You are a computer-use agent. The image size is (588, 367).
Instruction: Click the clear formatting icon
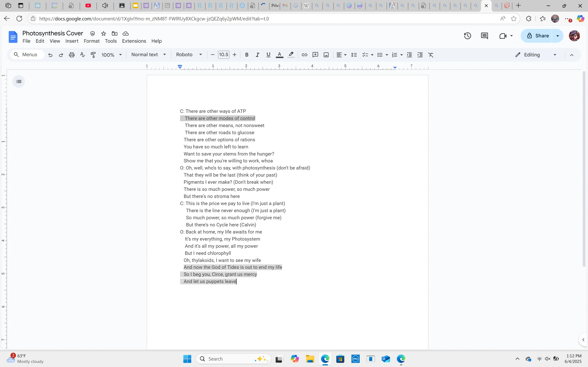[431, 55]
